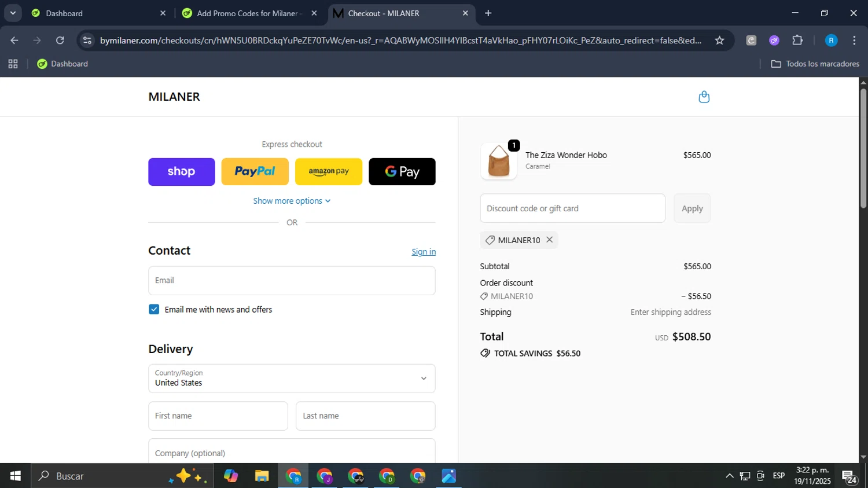Open File Explorer from taskbar
The width and height of the screenshot is (868, 488).
coord(262,476)
